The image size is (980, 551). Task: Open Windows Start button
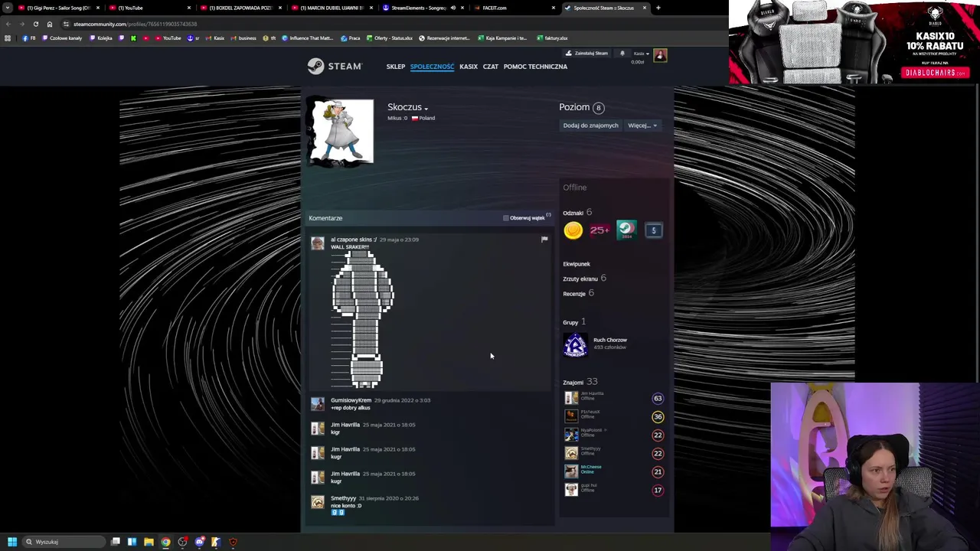(x=11, y=542)
